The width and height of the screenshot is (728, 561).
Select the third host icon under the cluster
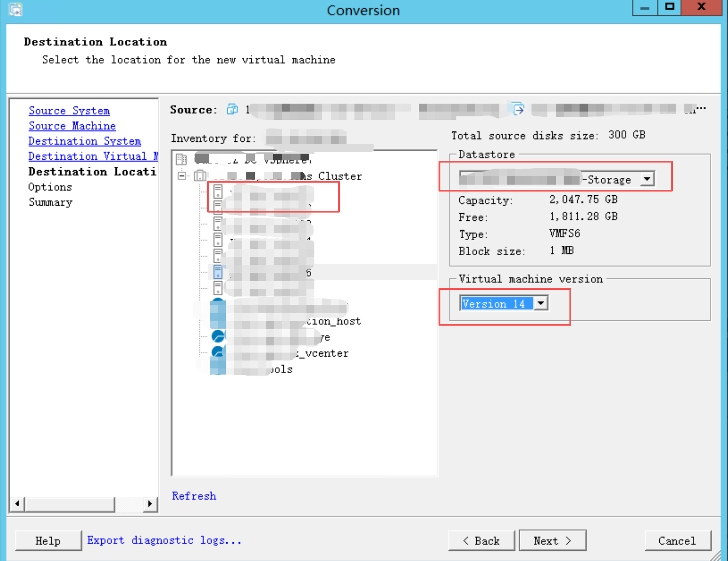tap(218, 224)
